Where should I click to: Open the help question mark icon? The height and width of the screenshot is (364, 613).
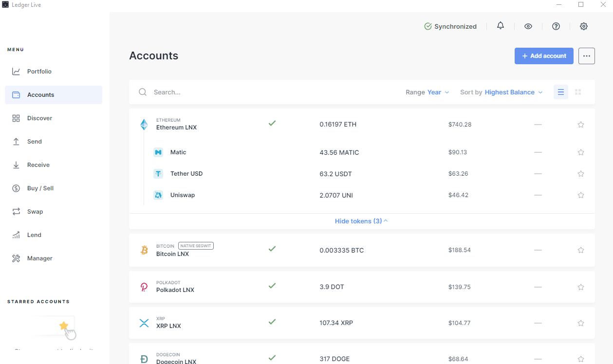[x=556, y=26]
